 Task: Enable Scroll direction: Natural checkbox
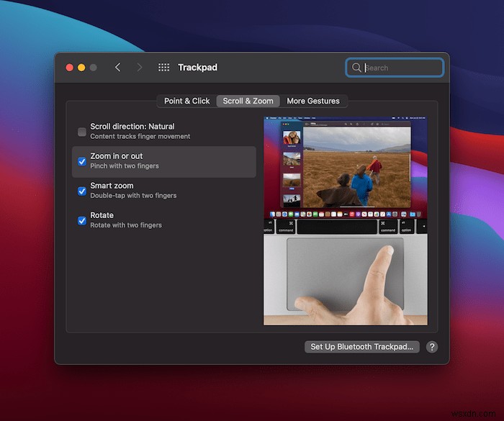coord(82,132)
